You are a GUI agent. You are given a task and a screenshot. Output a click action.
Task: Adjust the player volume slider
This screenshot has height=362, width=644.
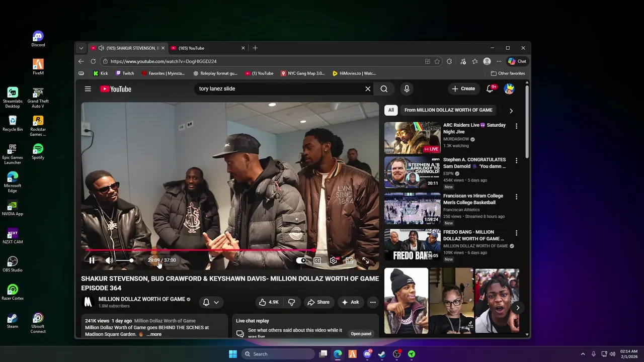[125, 260]
